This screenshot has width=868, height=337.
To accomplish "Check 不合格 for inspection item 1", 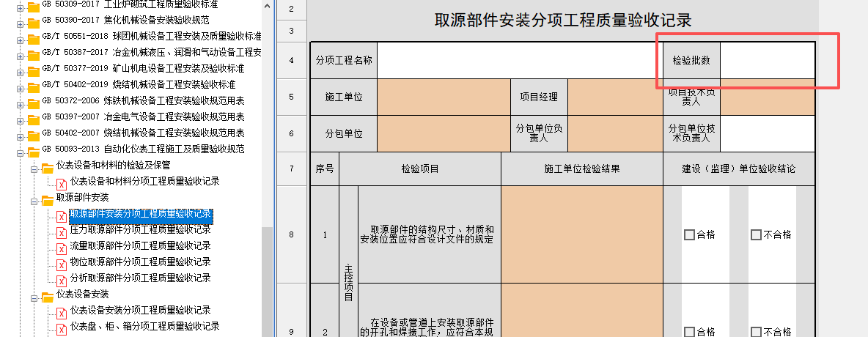I will click(756, 235).
